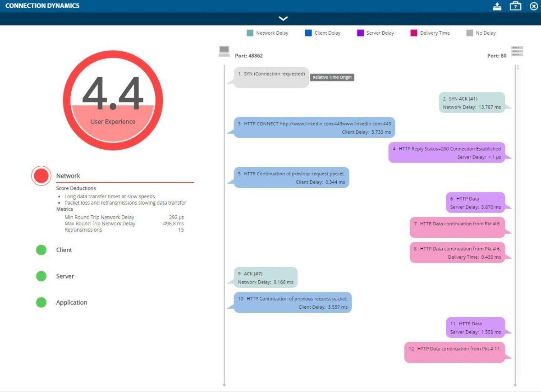Click Min Round Trip Network Delay value 292 µs
Viewport: 541px width, 392px height.
[177, 217]
